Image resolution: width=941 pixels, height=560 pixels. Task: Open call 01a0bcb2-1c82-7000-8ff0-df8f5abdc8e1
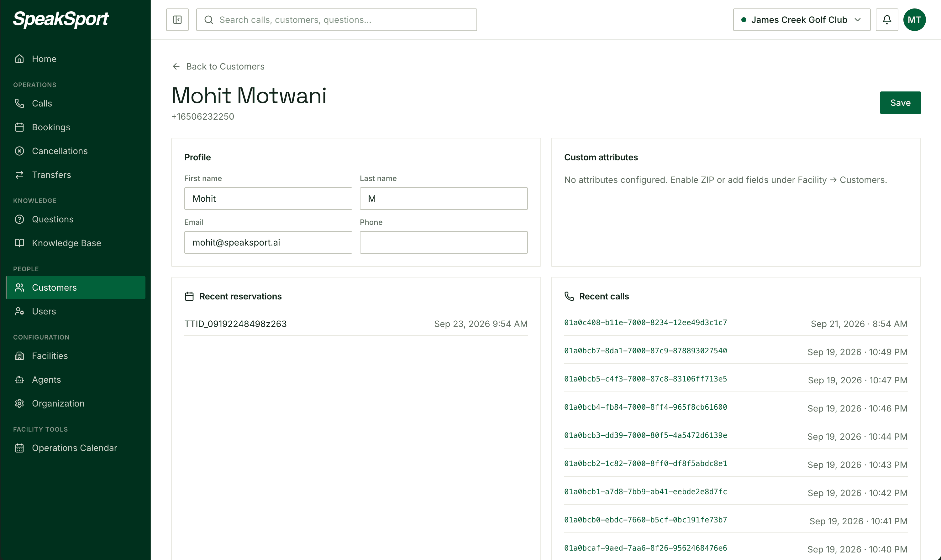(645, 464)
